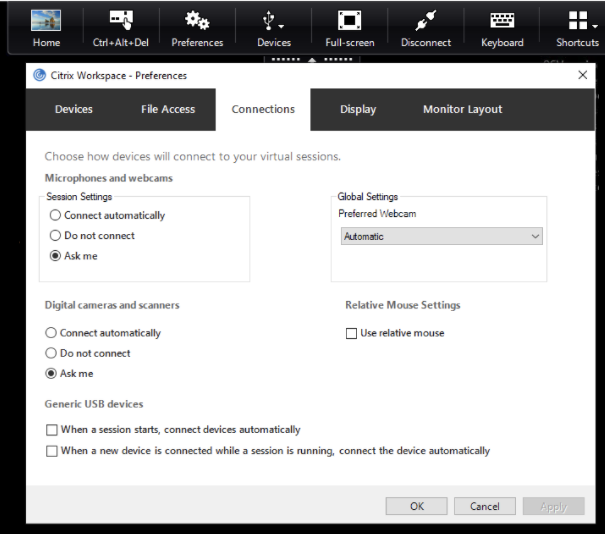Viewport: 605px width, 534px height.
Task: Select microphones Connect automatically radio option
Action: click(56, 216)
